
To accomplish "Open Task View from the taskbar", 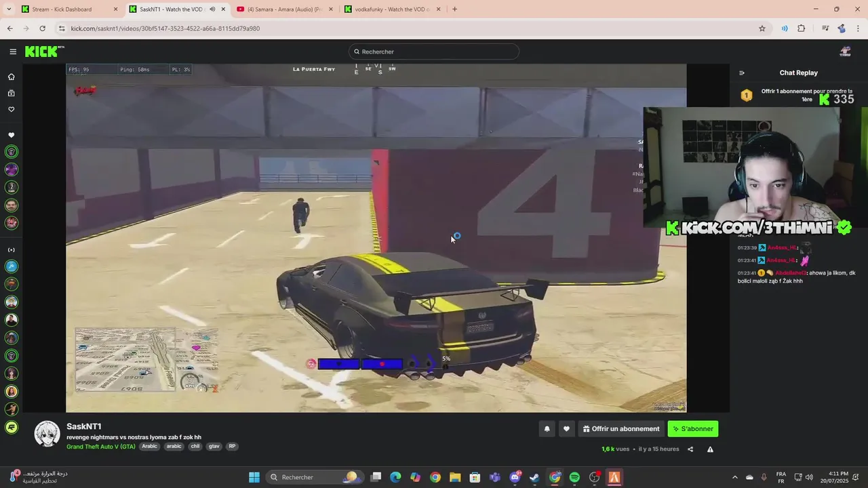I will [x=376, y=477].
